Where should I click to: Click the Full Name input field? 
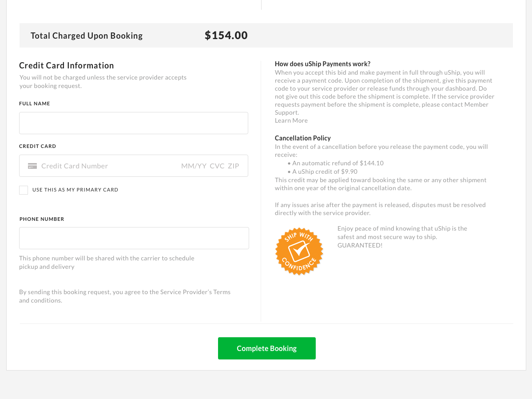click(x=134, y=123)
